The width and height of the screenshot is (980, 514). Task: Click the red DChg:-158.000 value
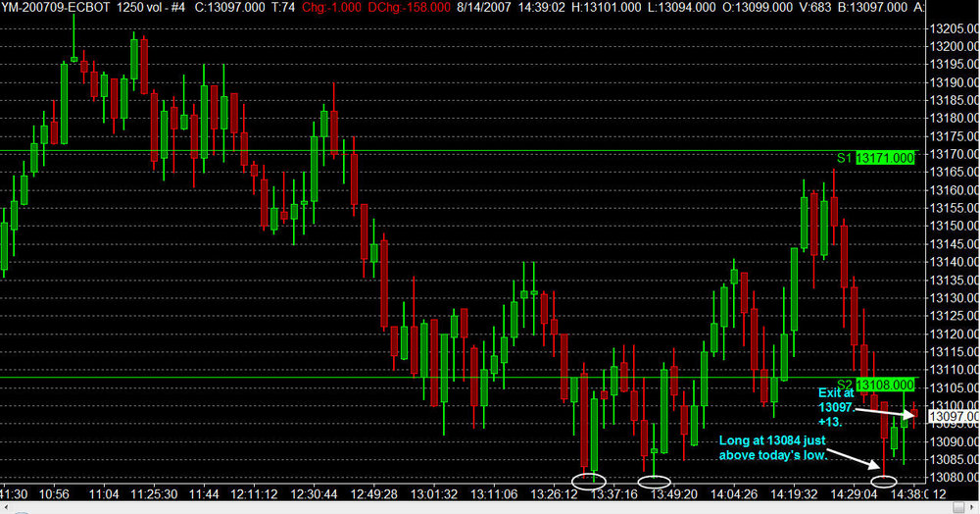pyautogui.click(x=410, y=8)
